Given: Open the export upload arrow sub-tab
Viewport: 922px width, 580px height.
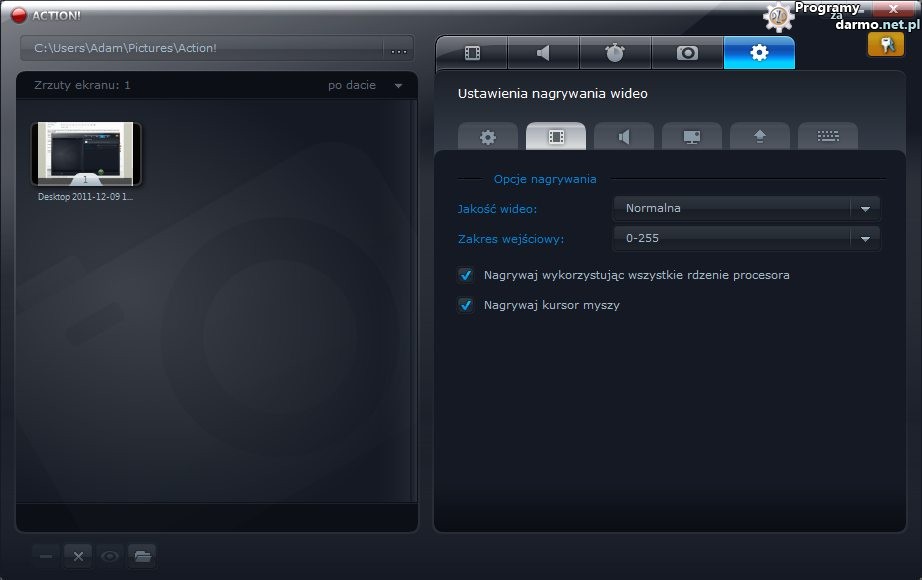Looking at the screenshot, I should coord(760,137).
